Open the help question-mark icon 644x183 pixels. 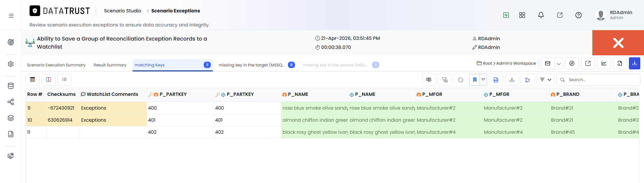579,15
